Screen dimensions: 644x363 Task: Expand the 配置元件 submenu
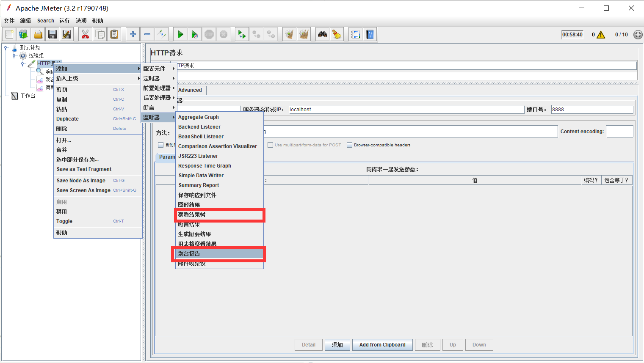click(159, 69)
